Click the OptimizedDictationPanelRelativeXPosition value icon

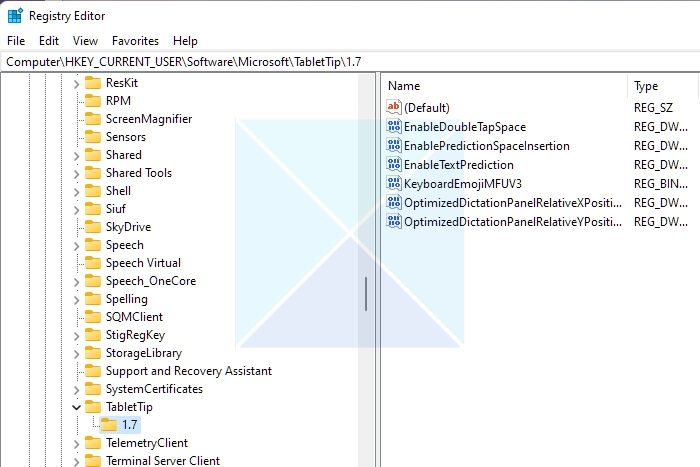click(394, 202)
